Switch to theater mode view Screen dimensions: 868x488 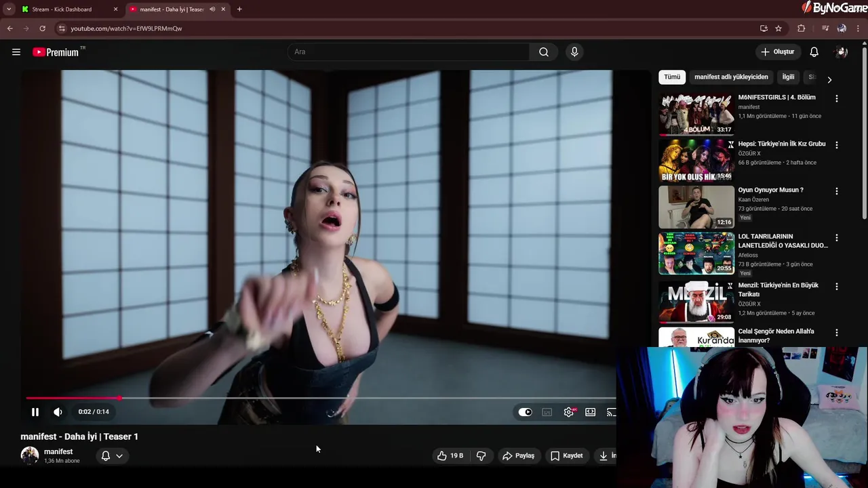pos(591,412)
